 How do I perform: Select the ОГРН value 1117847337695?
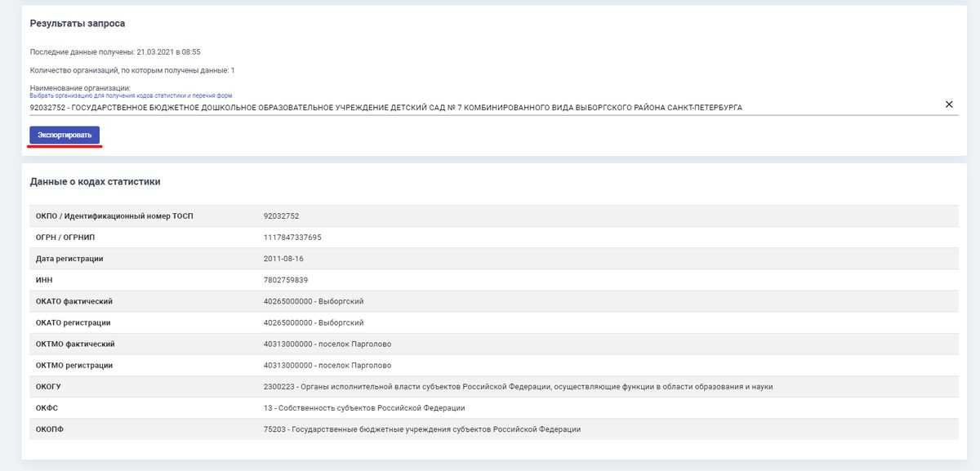[x=292, y=238]
